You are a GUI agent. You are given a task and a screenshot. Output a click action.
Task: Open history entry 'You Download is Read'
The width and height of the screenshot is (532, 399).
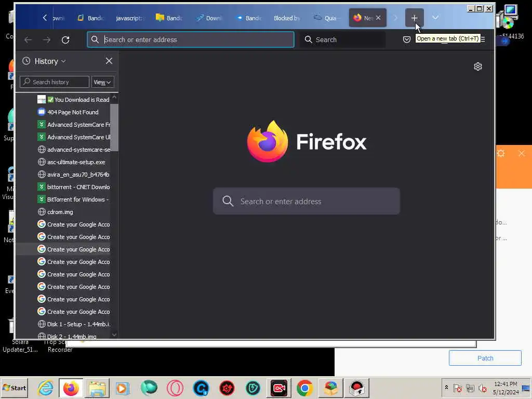coord(74,100)
